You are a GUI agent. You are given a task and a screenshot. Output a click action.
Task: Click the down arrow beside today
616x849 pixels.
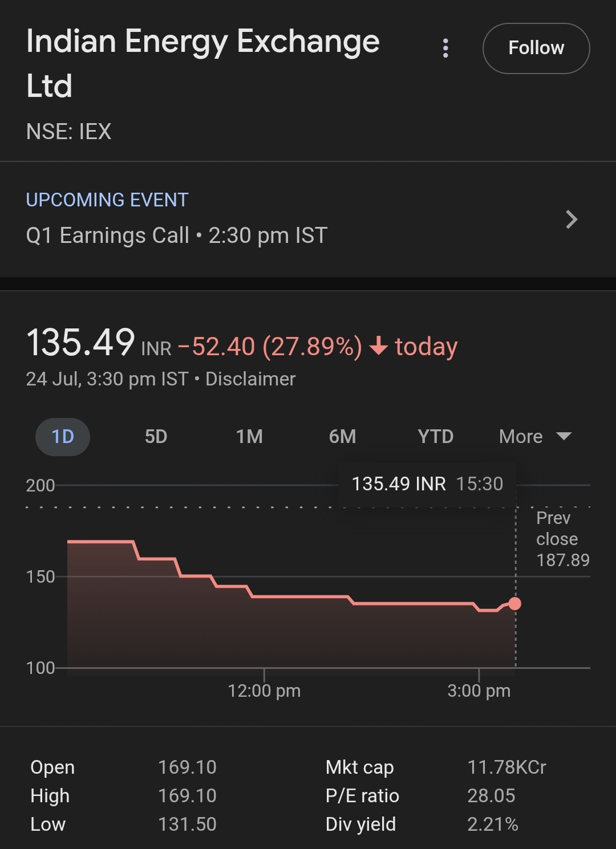[379, 346]
